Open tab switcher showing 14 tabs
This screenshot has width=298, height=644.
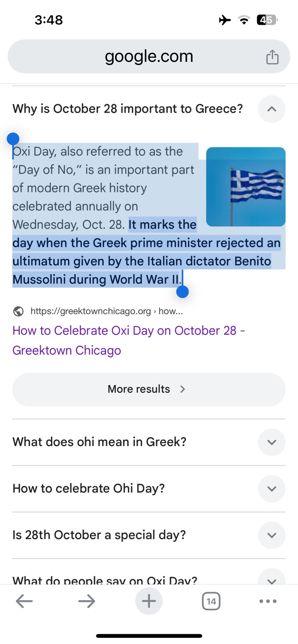211,601
